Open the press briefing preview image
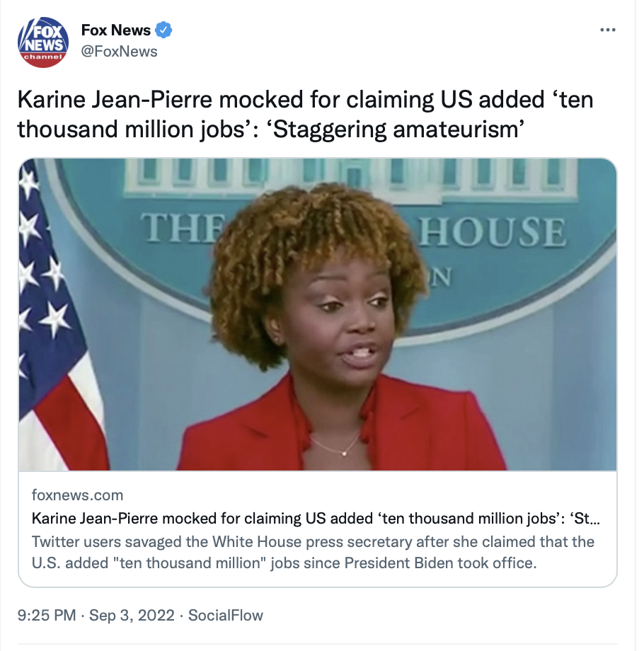Viewport: 644px width, 651px height. coord(318,314)
